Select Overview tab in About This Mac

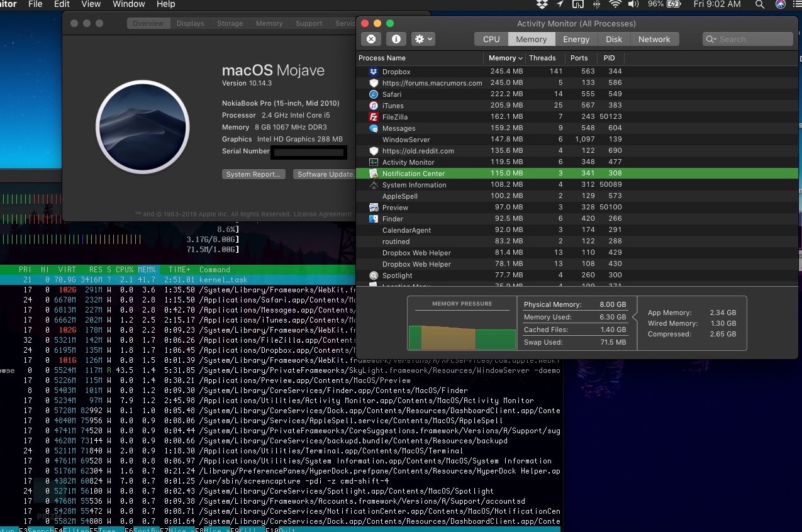[148, 23]
